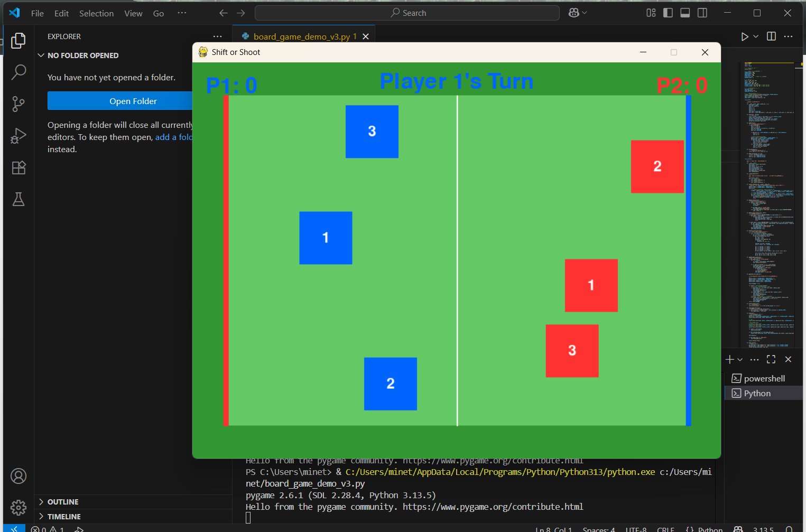Open the Copilot chat icon

[574, 13]
